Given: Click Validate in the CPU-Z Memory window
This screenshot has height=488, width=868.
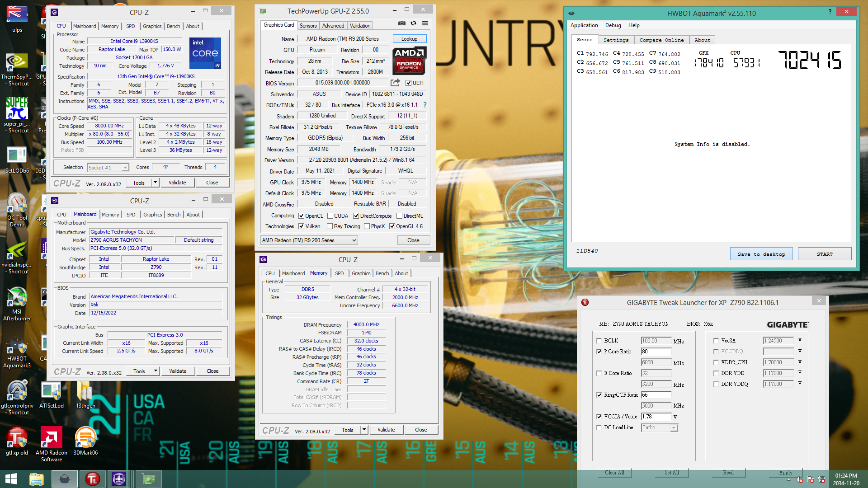Looking at the screenshot, I should (x=386, y=430).
